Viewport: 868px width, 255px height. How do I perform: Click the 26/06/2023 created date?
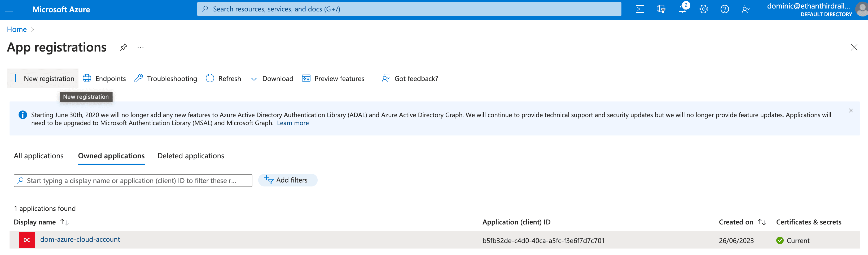click(x=736, y=240)
